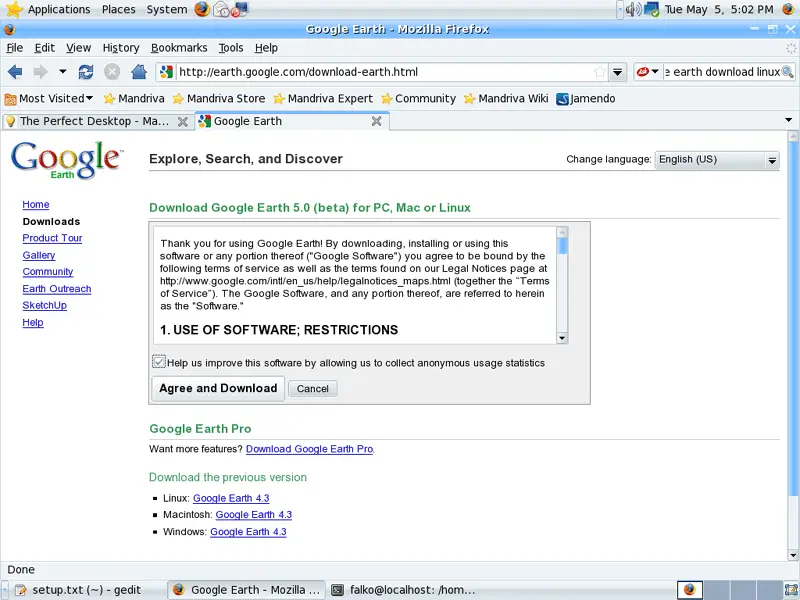This screenshot has height=600, width=800.
Task: Open the Help menu in the menu bar
Action: coord(266,48)
